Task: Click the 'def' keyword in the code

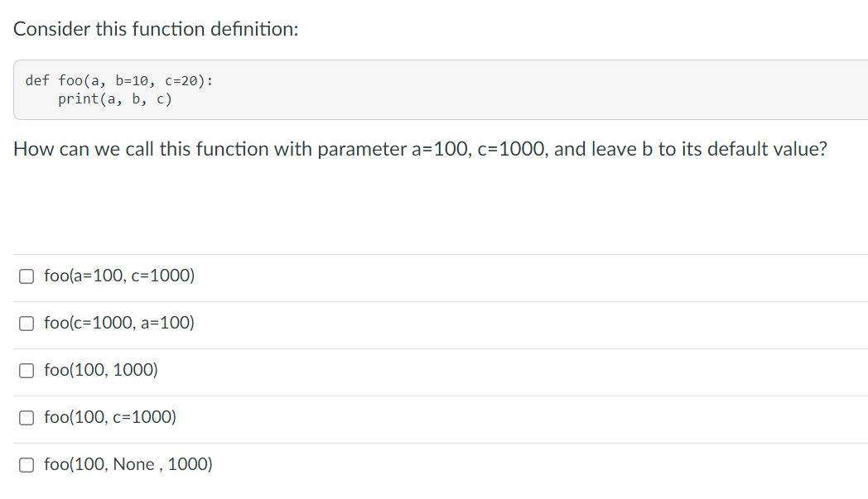Action: click(37, 81)
